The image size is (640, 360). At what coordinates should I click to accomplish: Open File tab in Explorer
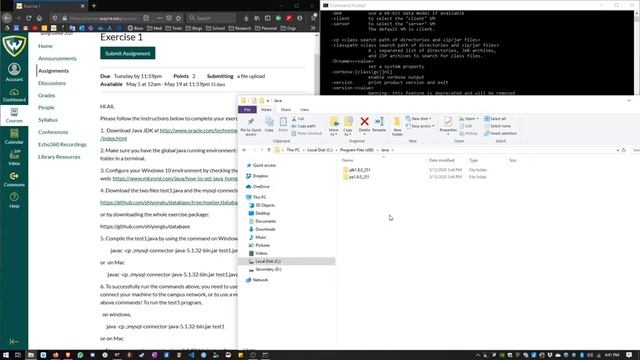coord(247,109)
